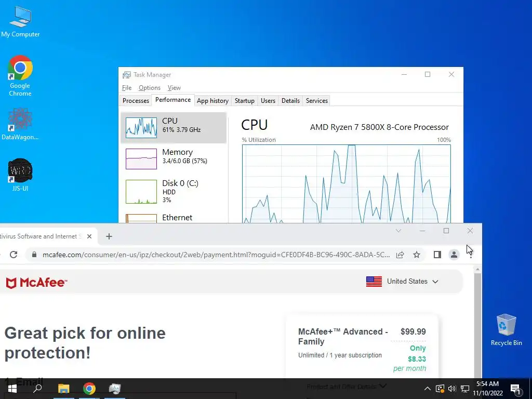The image size is (532, 399).
Task: Switch to the Services tab
Action: pyautogui.click(x=317, y=101)
